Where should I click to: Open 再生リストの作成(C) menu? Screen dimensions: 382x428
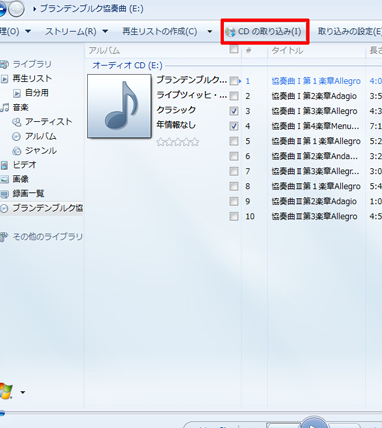(160, 31)
